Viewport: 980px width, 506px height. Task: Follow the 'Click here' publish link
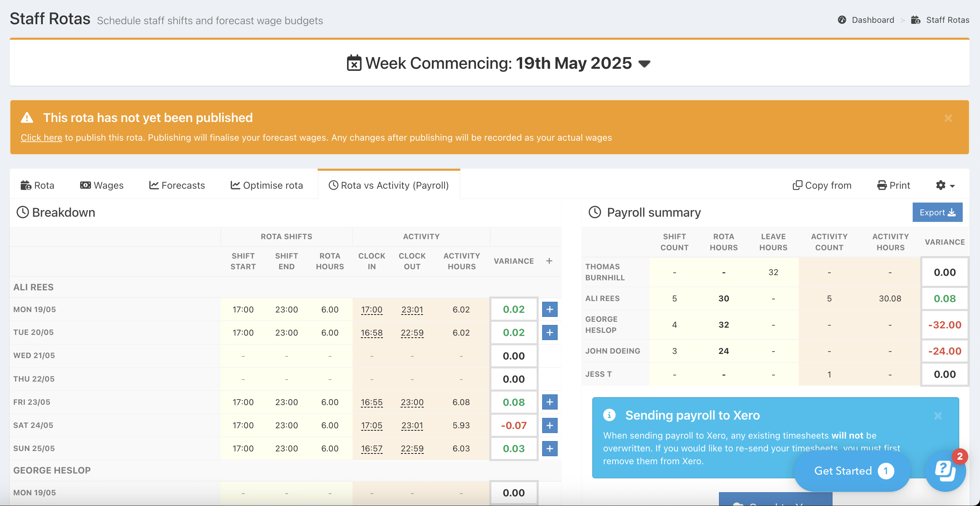tap(41, 138)
